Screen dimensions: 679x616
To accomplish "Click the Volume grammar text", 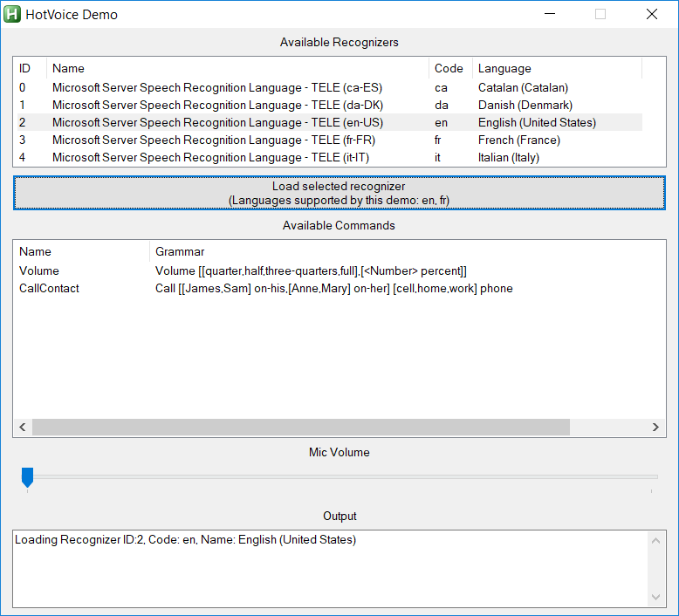I will pyautogui.click(x=311, y=271).
